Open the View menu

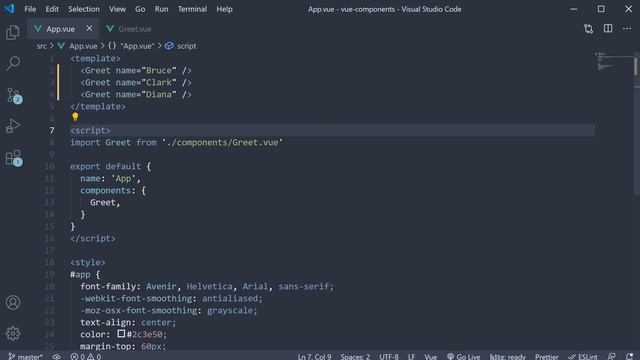(117, 9)
